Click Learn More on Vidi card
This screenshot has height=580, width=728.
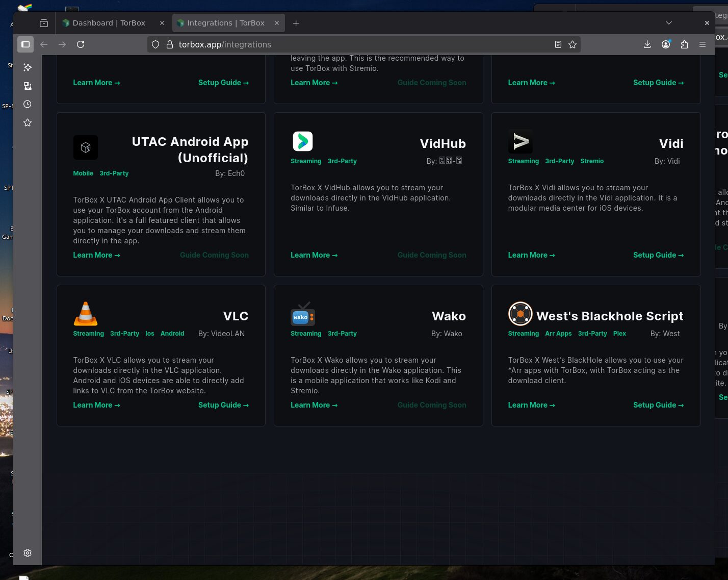pos(531,255)
